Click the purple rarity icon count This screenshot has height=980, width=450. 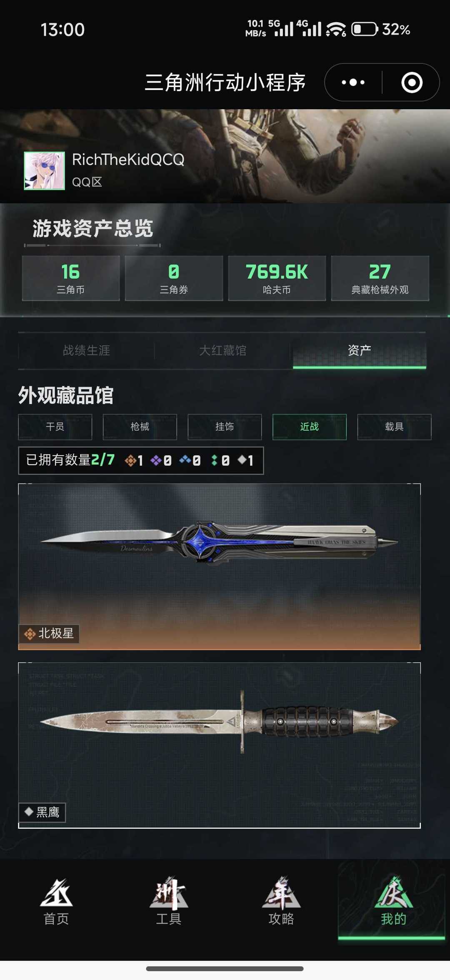click(161, 461)
